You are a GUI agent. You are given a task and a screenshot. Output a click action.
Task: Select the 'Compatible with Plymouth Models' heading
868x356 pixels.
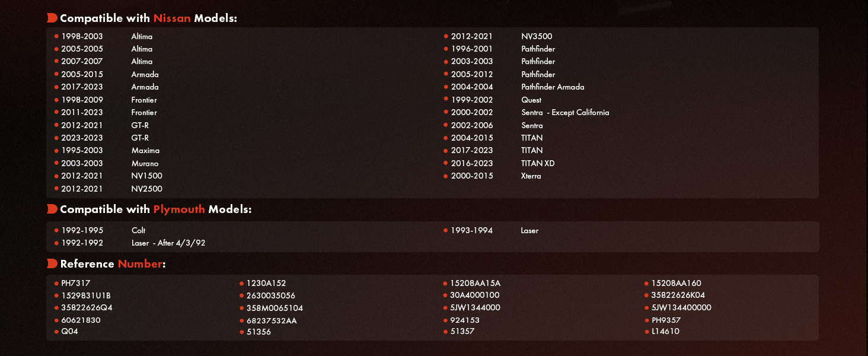tap(155, 209)
